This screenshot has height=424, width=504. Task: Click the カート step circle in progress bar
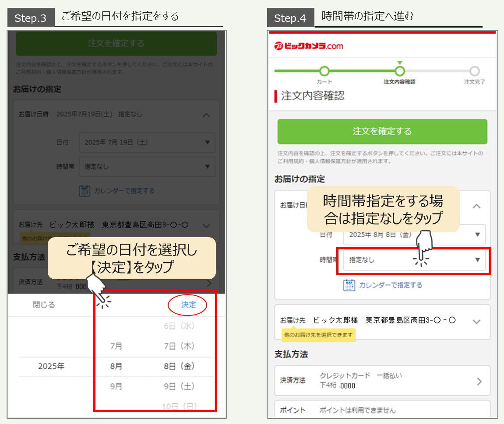coord(324,71)
